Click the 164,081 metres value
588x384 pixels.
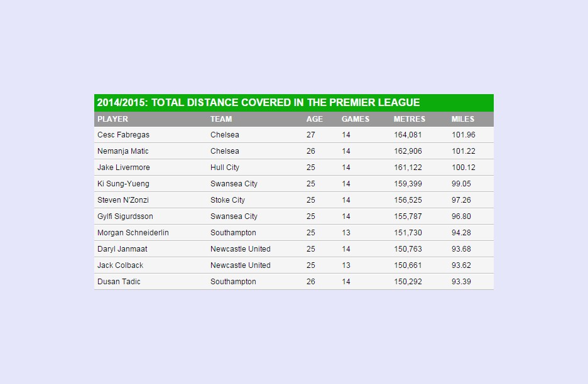(x=408, y=135)
